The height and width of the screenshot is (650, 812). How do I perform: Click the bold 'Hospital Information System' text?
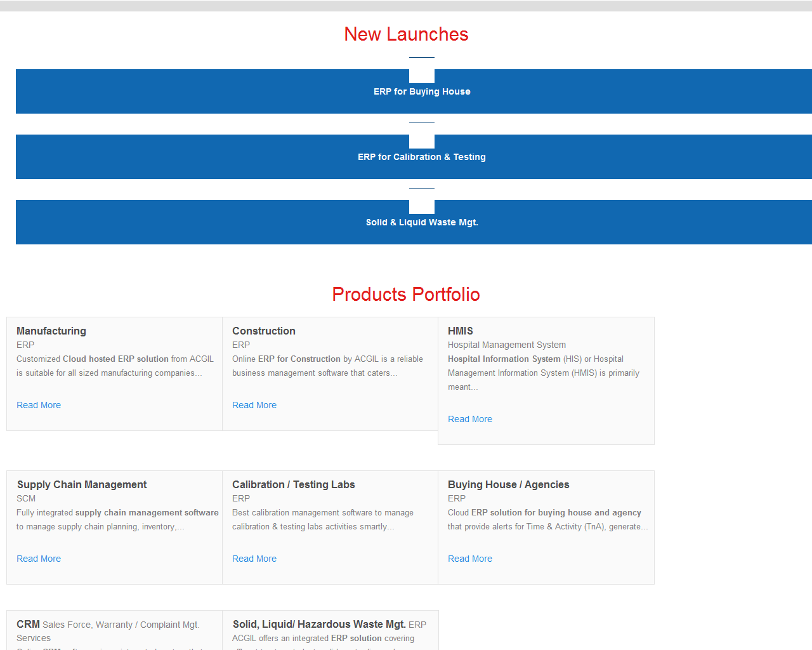point(504,359)
